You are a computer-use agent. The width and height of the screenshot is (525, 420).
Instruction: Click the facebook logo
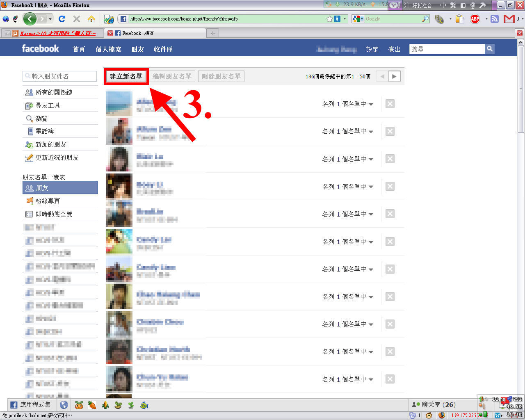[x=40, y=49]
